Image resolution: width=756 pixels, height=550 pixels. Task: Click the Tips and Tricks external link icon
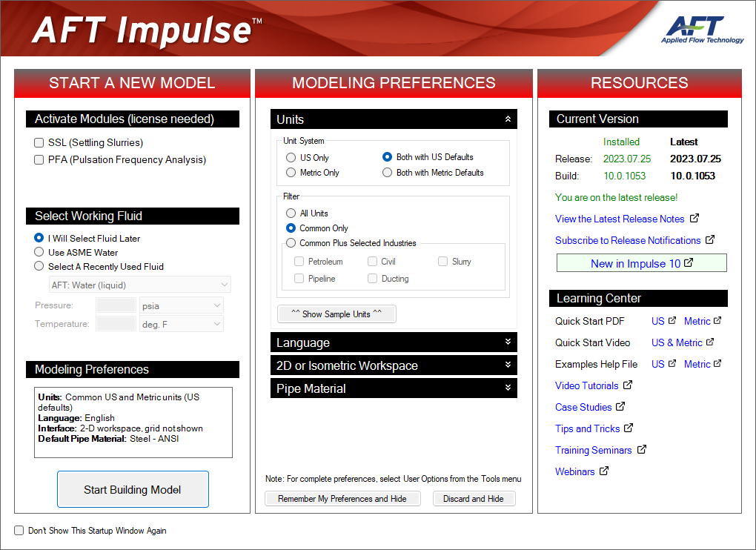tap(628, 428)
